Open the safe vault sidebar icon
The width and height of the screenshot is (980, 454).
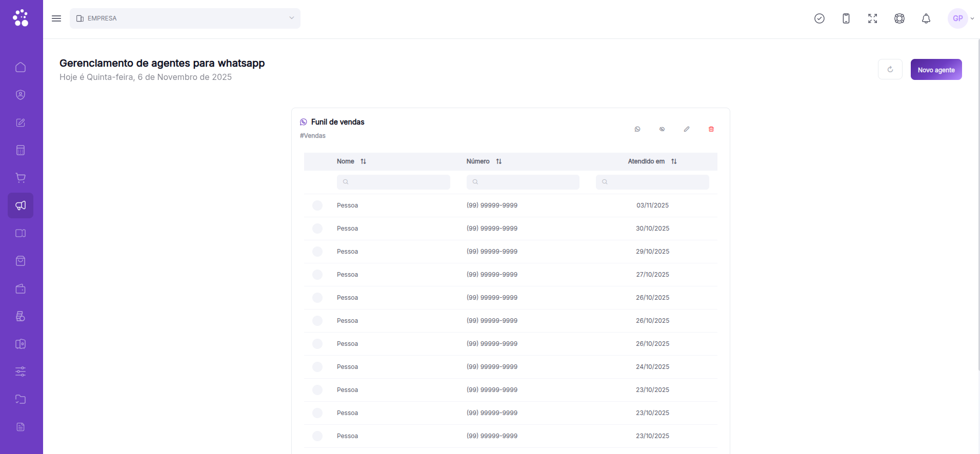pyautogui.click(x=21, y=344)
